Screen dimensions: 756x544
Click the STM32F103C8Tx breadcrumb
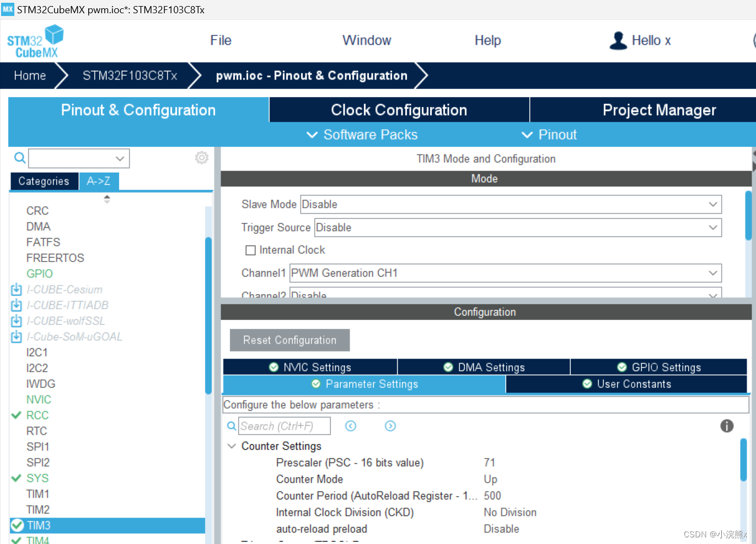(x=130, y=76)
